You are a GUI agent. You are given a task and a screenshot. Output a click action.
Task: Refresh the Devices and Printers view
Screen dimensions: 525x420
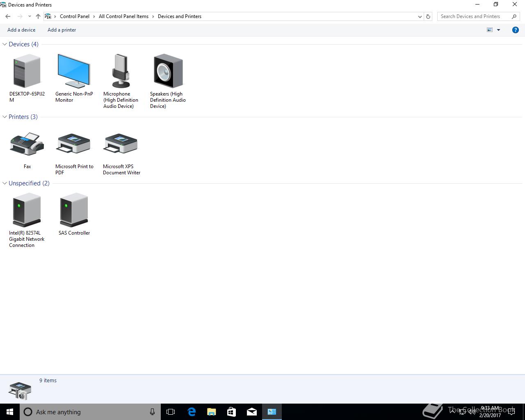(x=428, y=16)
